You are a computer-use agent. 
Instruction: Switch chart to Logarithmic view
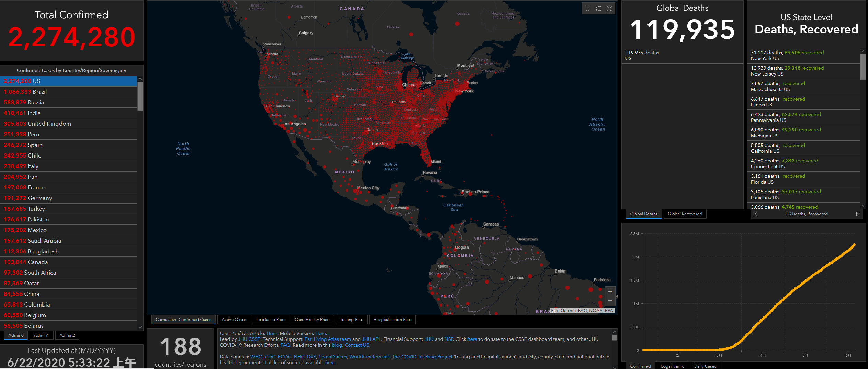(x=672, y=366)
